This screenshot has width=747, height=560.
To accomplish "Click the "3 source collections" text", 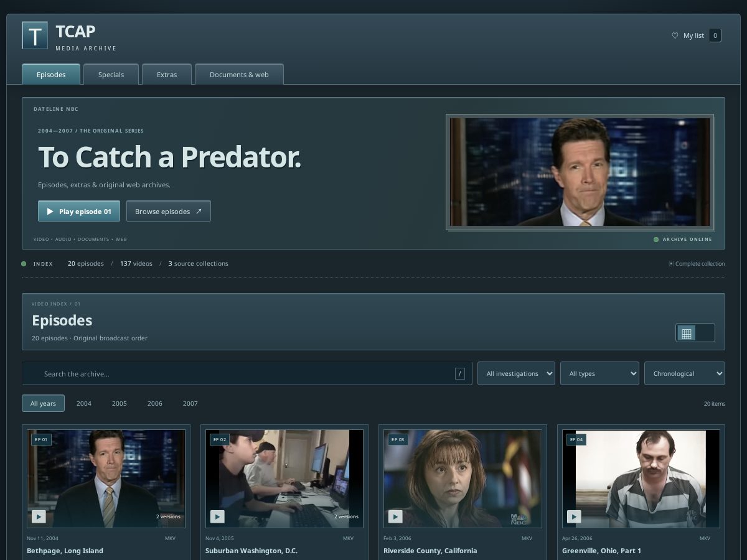I will coord(198,264).
